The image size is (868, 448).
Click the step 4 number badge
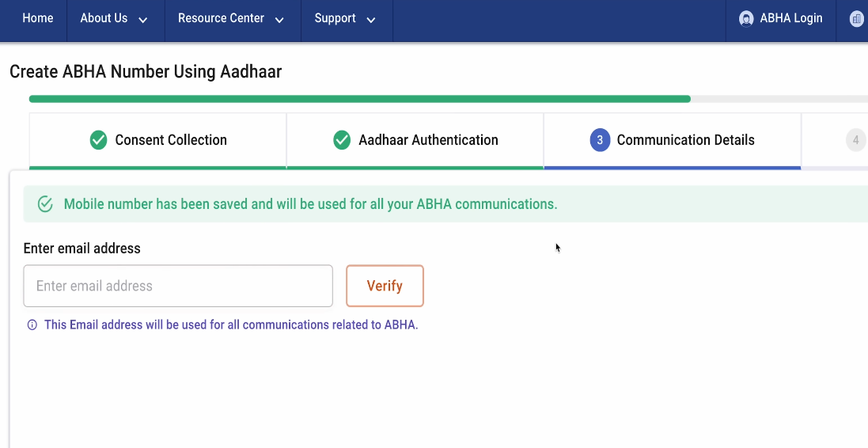click(856, 140)
